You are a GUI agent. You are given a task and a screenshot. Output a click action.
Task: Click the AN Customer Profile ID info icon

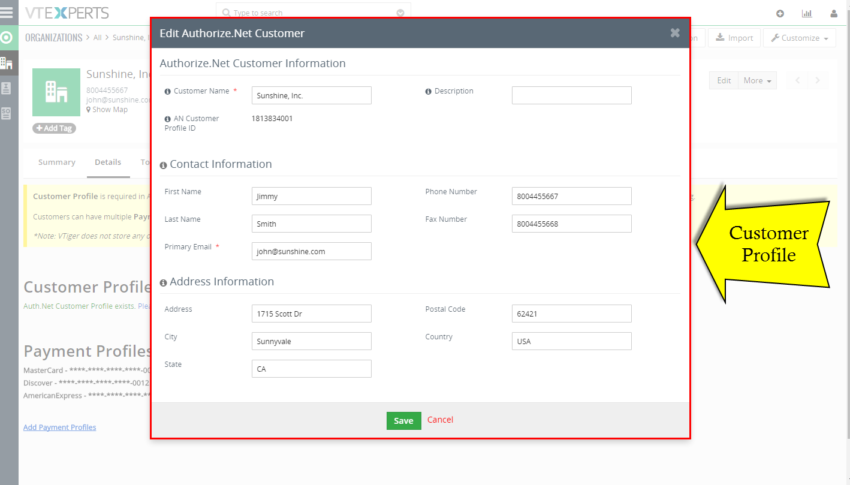(168, 119)
